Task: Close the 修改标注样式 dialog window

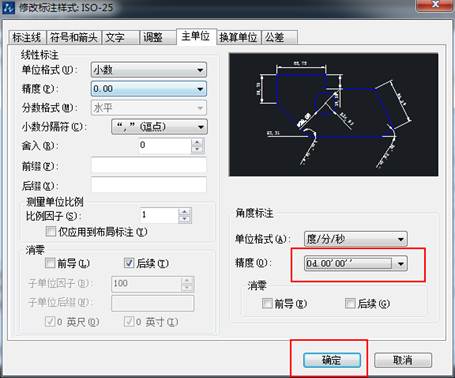Action: (x=435, y=5)
